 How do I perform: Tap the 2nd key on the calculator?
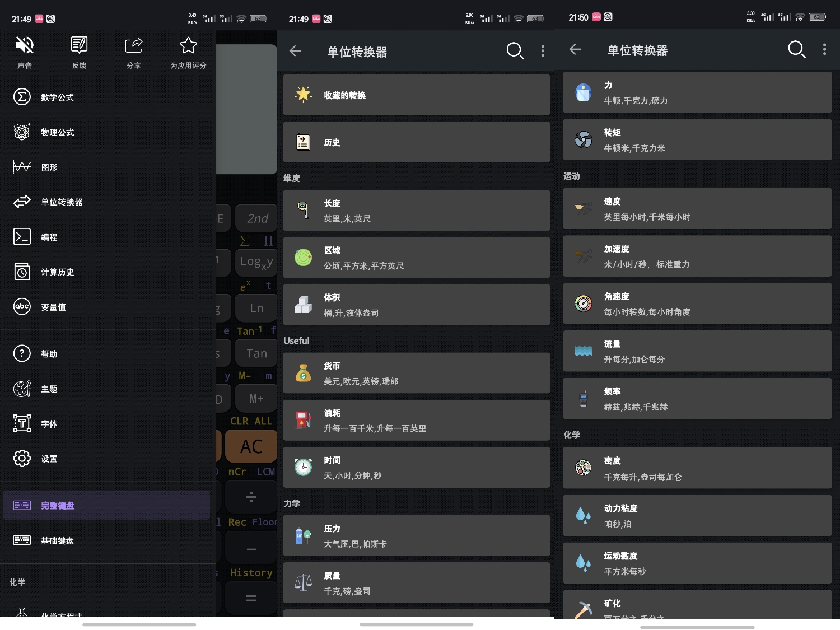pyautogui.click(x=256, y=218)
